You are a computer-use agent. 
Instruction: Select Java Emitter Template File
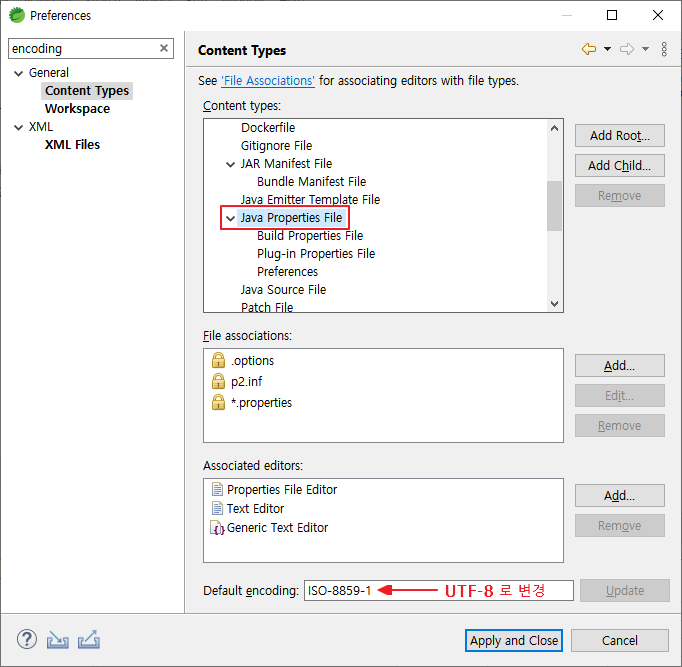point(310,200)
